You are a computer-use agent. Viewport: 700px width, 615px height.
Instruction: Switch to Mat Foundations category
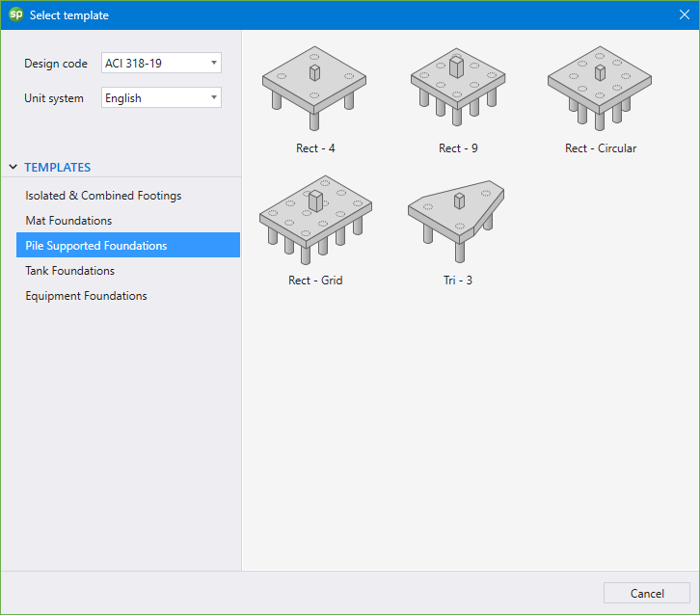click(x=68, y=221)
